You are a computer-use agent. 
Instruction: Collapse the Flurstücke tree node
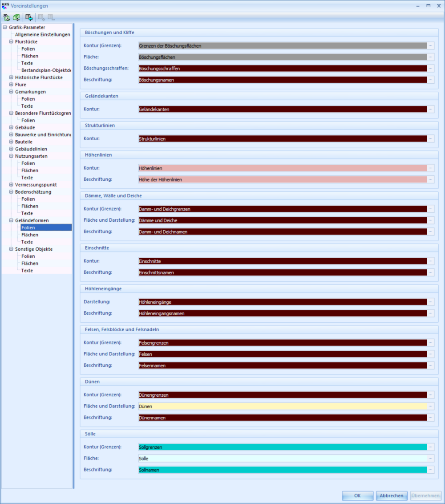(x=11, y=42)
